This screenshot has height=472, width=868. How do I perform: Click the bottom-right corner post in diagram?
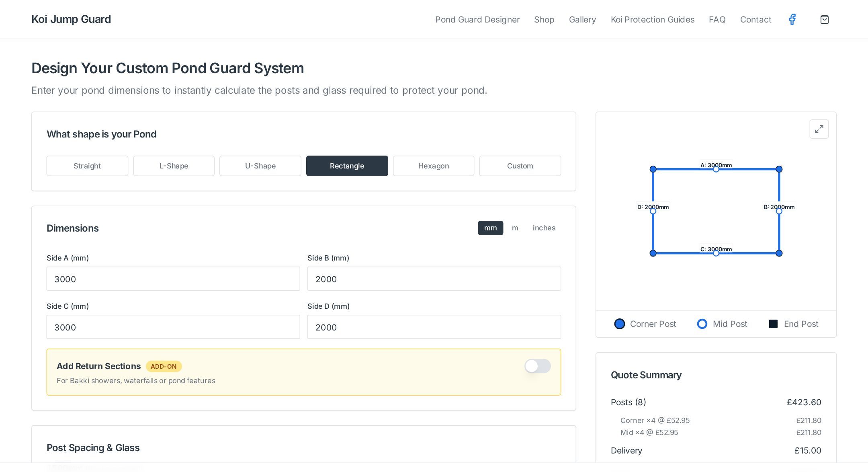(x=779, y=253)
